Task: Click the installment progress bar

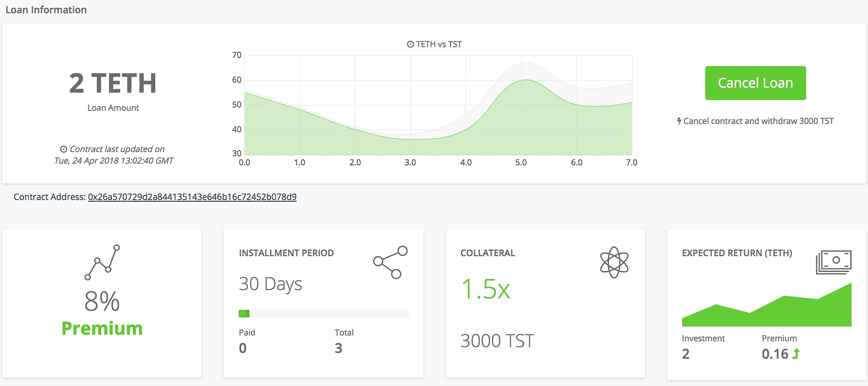Action: click(x=324, y=314)
